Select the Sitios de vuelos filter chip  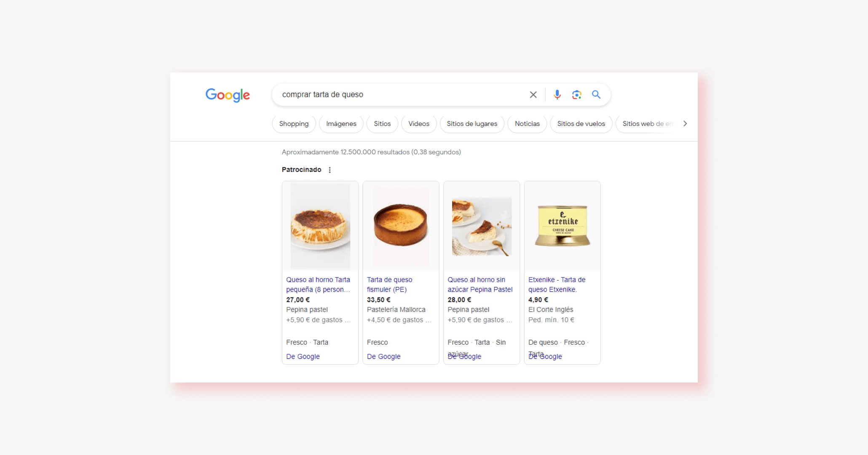581,124
